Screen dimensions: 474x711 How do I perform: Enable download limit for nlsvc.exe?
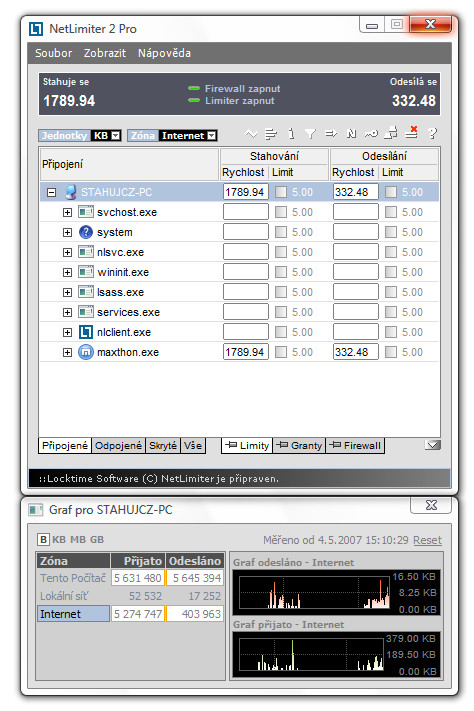point(281,252)
